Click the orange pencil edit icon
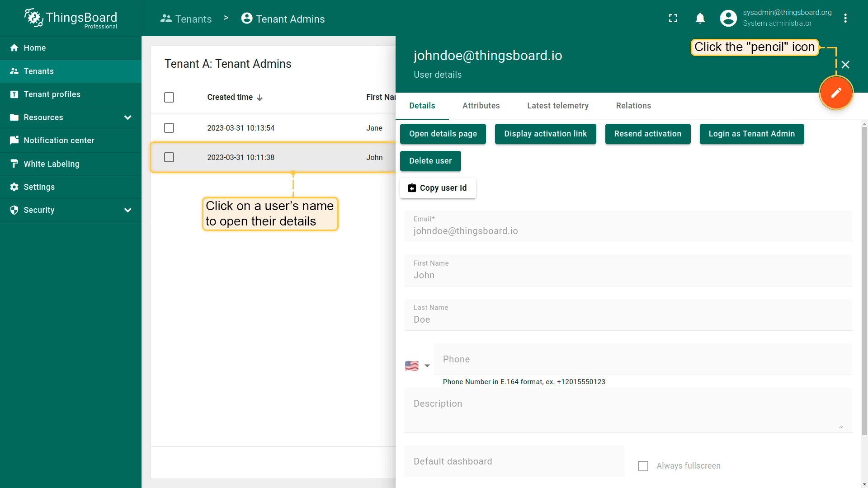 [836, 93]
